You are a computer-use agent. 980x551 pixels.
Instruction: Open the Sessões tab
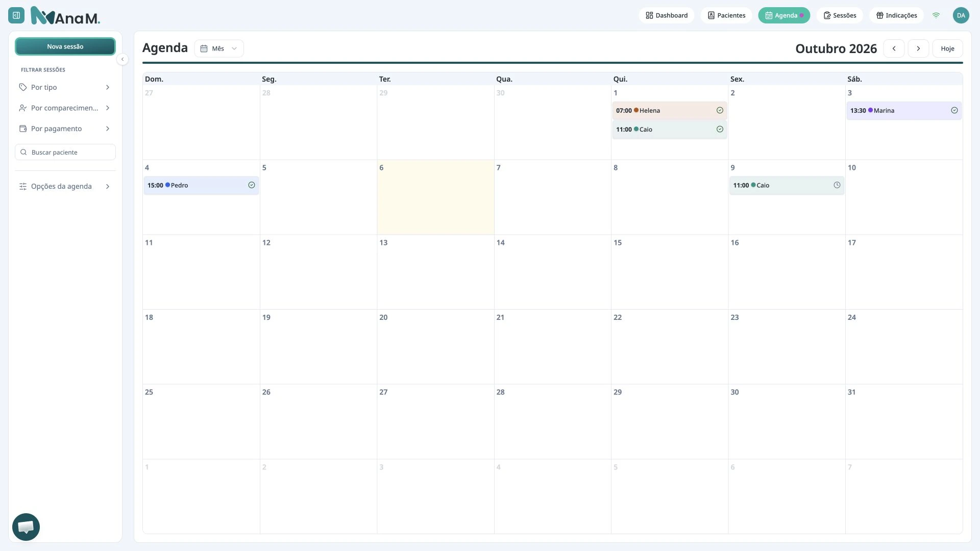pos(840,15)
